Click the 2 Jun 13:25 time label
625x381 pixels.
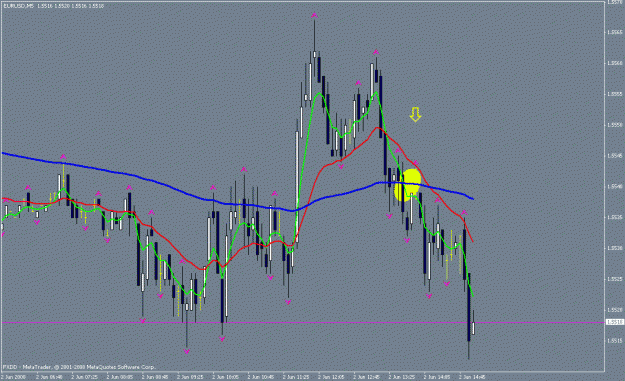point(402,377)
